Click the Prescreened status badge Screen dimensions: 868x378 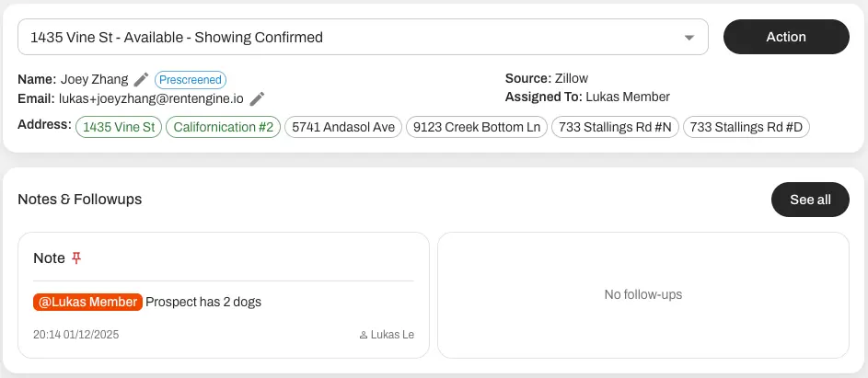[191, 80]
